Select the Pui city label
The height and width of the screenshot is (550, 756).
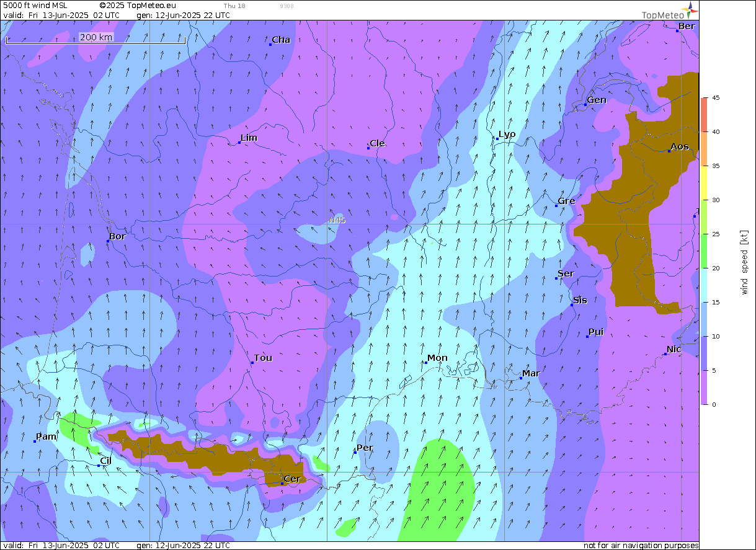point(596,332)
